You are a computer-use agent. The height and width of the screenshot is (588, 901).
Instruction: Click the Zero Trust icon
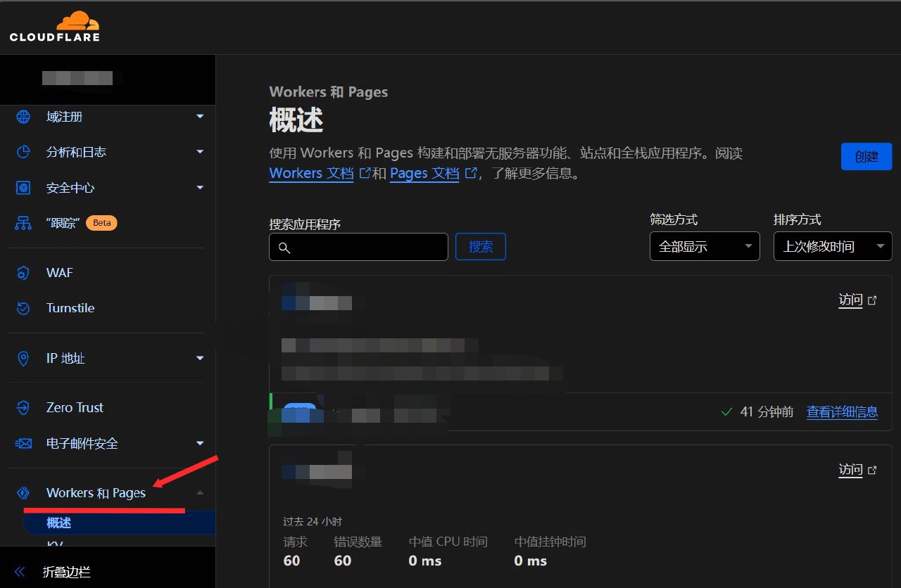click(23, 407)
